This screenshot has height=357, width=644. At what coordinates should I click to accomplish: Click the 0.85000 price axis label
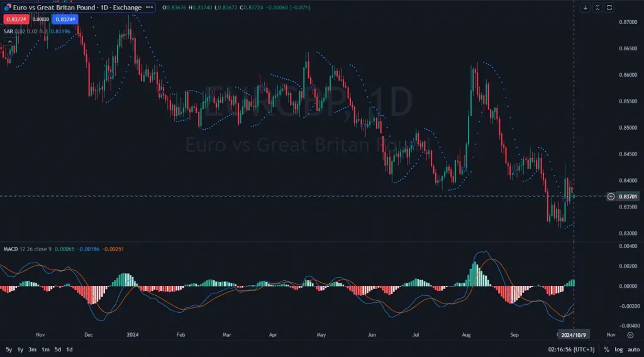click(x=628, y=128)
